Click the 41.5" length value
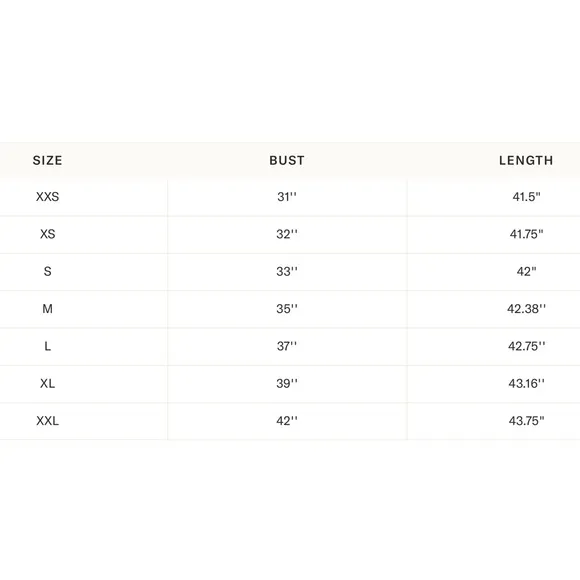Image resolution: width=580 pixels, height=580 pixels. tap(526, 197)
